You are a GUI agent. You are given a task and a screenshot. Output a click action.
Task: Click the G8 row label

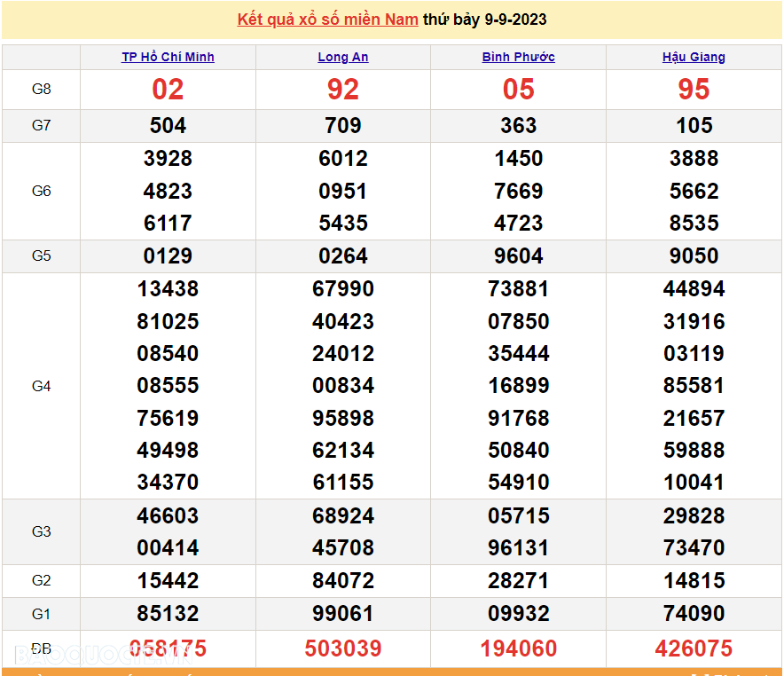pyautogui.click(x=42, y=89)
